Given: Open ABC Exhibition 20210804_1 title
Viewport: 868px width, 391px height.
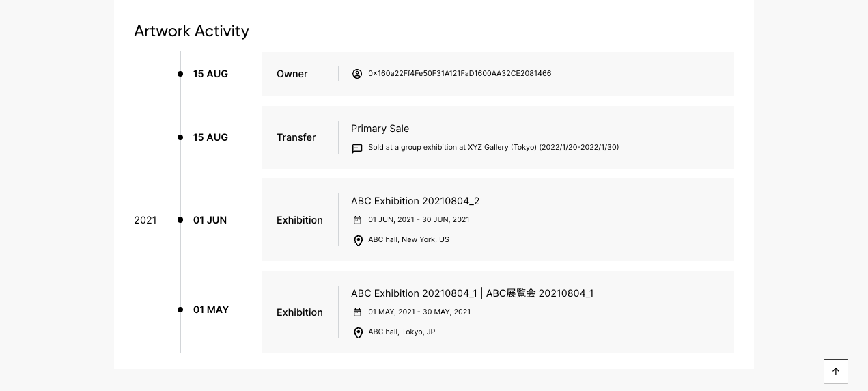Looking at the screenshot, I should pyautogui.click(x=472, y=293).
